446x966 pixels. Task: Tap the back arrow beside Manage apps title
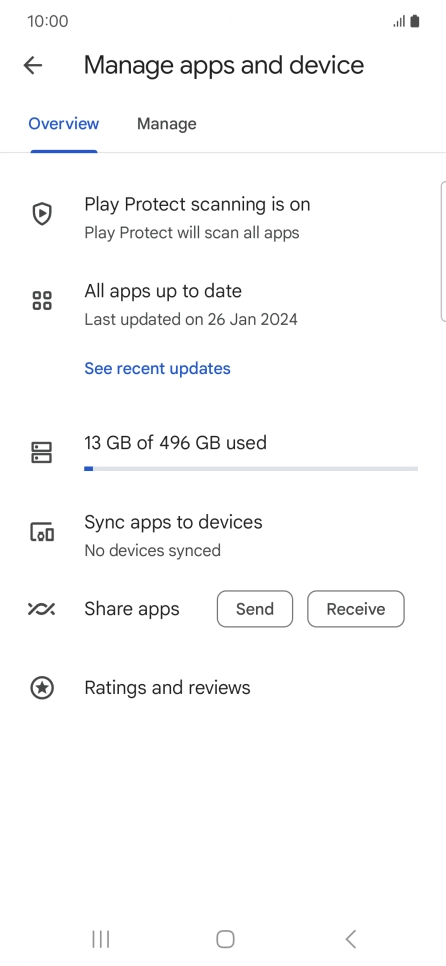pyautogui.click(x=33, y=65)
